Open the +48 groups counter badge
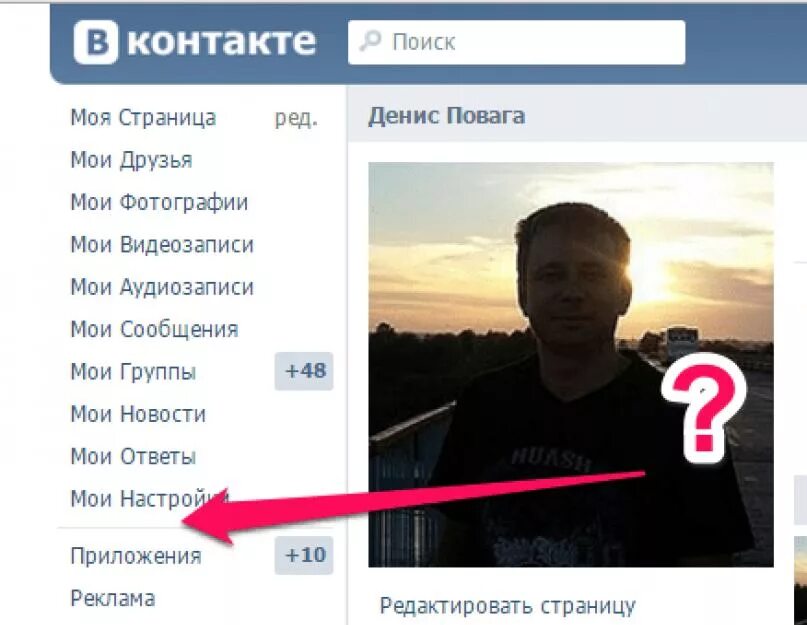 pyautogui.click(x=304, y=371)
